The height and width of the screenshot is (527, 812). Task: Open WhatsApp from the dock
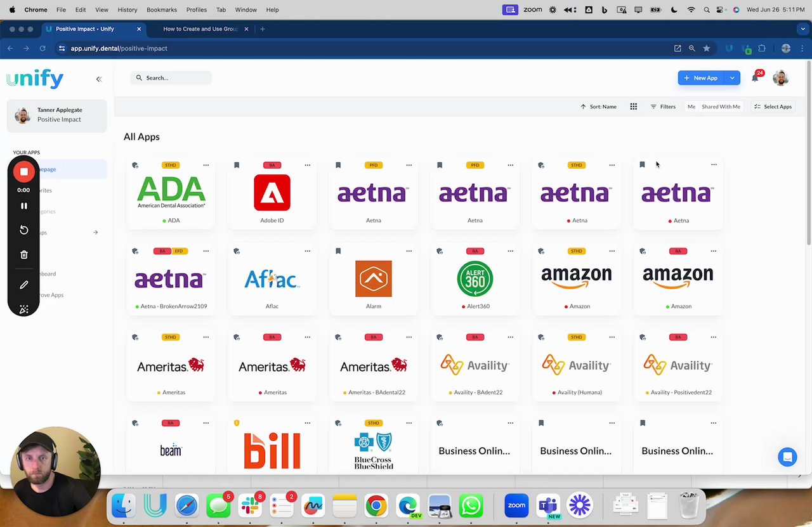coord(471,505)
